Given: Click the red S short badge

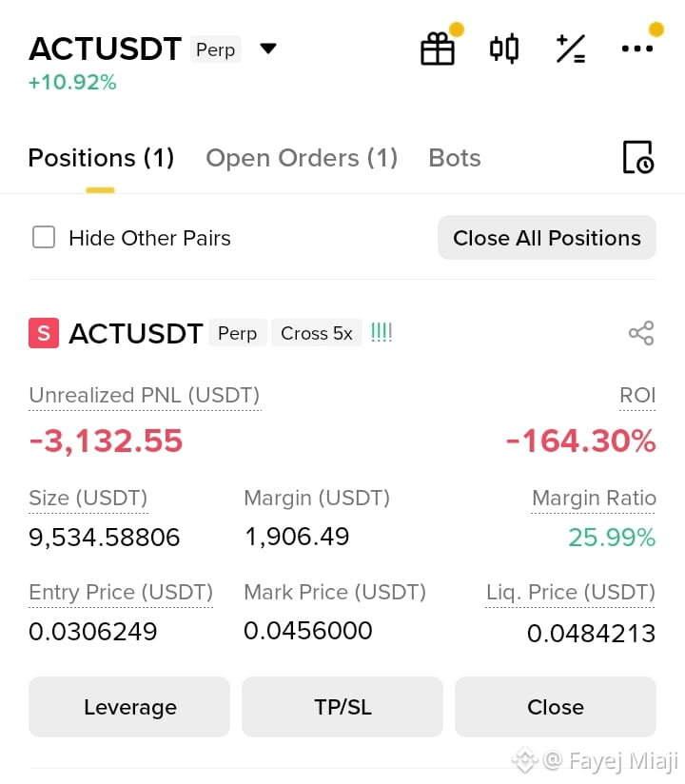Looking at the screenshot, I should point(44,333).
